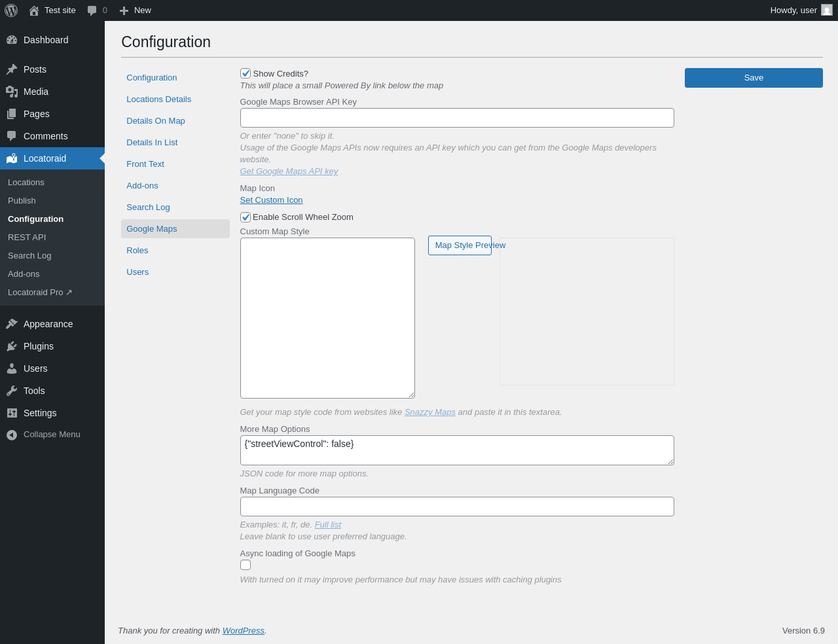Screen dimensions: 838x644
Task: Enable Async loading of Google Maps
Action: tap(246, 565)
